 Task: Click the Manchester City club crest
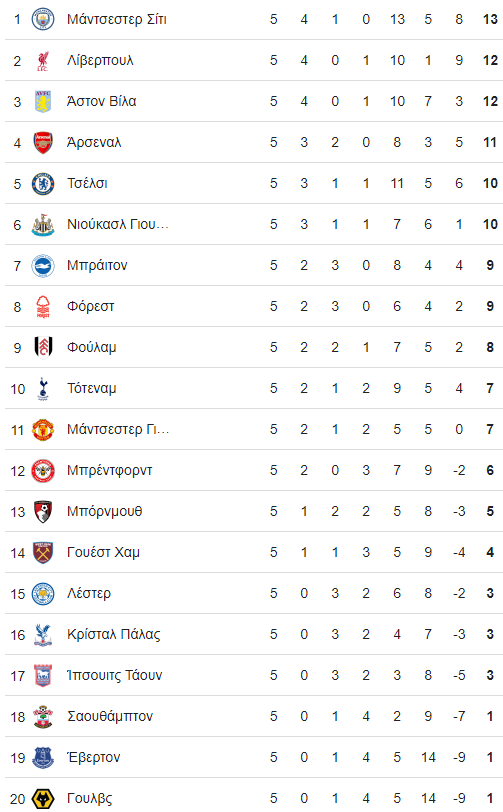pyautogui.click(x=43, y=20)
